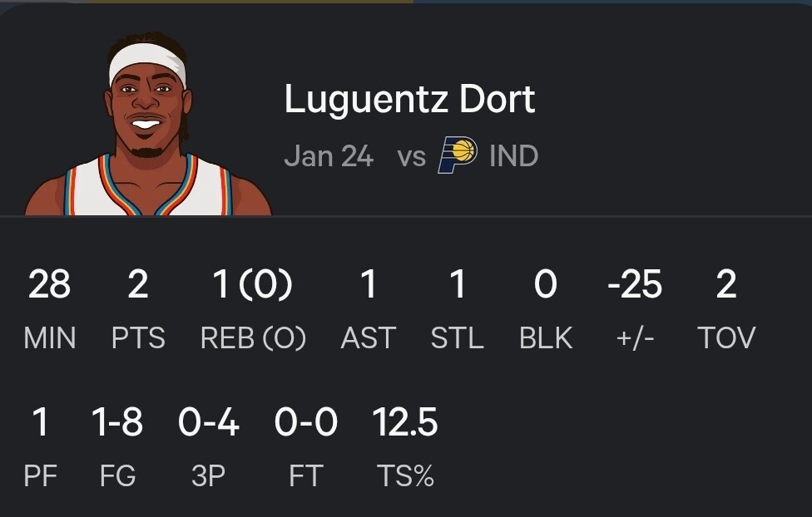812x517 pixels.
Task: Click the TOV stat label
Action: (726, 338)
